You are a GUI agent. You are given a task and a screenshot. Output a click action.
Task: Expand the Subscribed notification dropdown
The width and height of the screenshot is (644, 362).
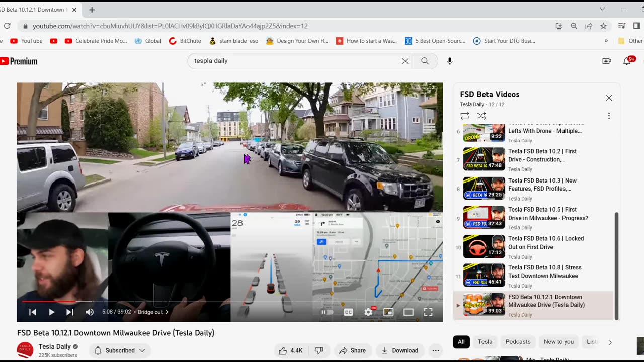pyautogui.click(x=120, y=350)
